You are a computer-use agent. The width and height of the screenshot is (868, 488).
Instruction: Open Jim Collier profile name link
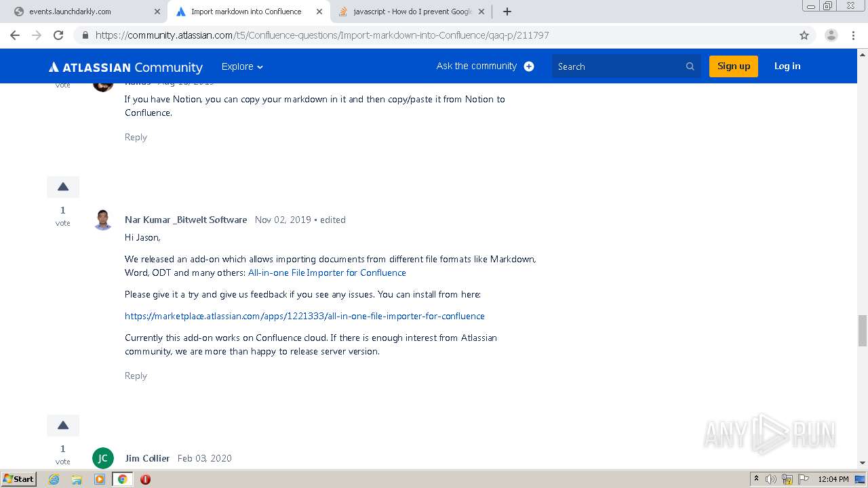(147, 458)
